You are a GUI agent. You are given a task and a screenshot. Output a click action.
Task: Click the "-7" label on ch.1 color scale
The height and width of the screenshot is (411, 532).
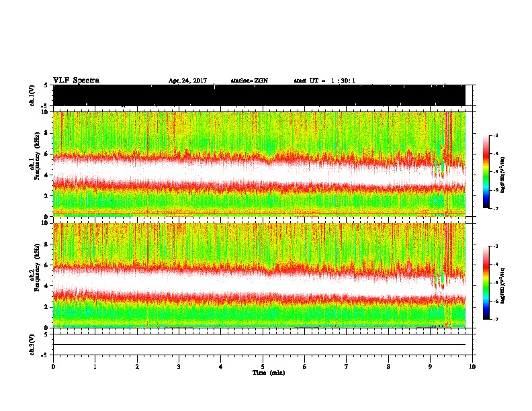(496, 208)
